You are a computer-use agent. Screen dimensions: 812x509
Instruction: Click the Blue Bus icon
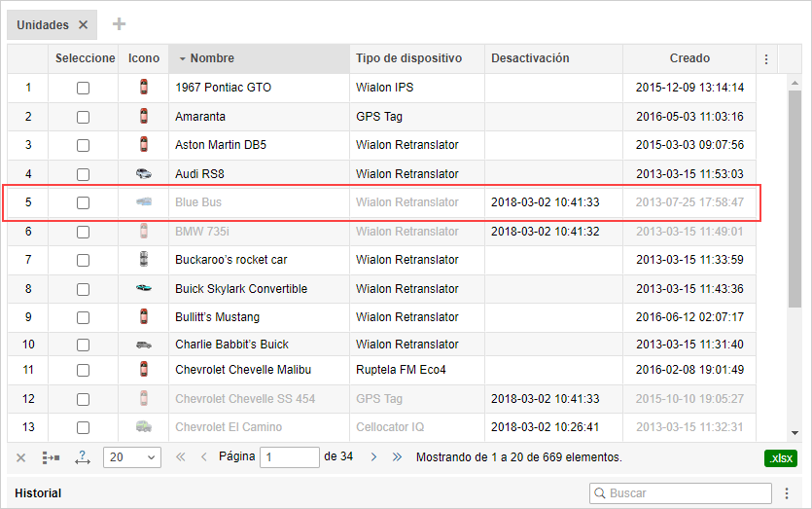144,202
